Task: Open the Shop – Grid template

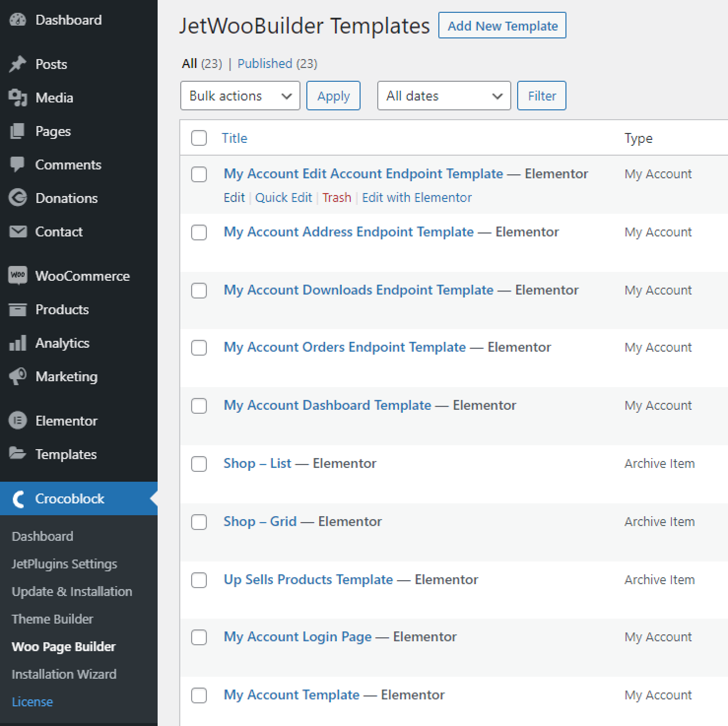Action: coord(260,521)
